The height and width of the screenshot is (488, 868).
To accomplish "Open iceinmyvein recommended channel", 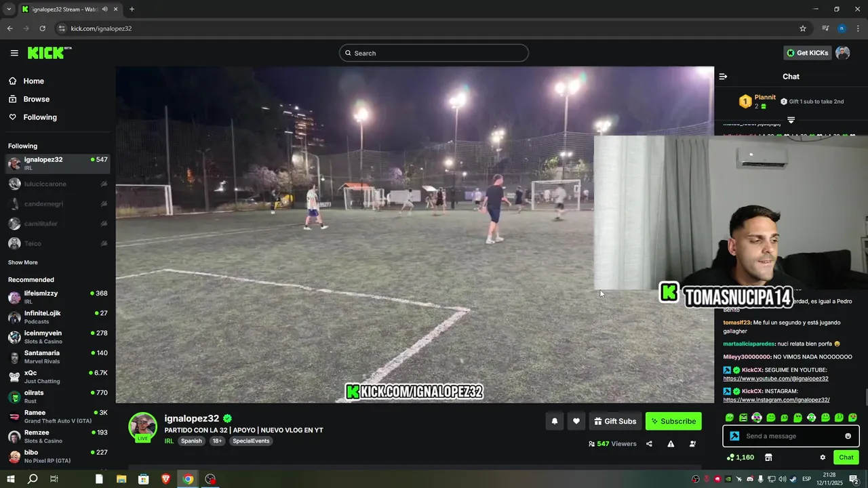I will tap(58, 337).
